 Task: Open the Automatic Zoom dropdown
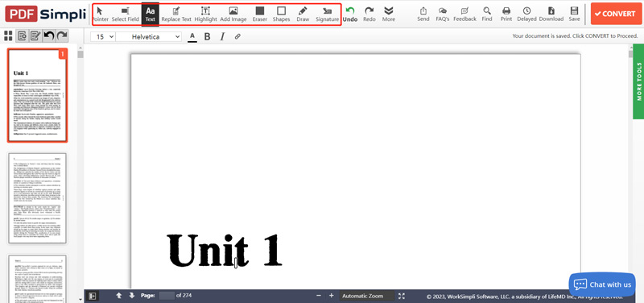point(367,296)
